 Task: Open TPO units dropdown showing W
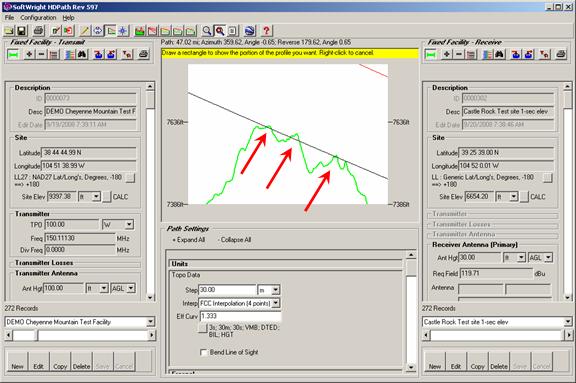point(129,224)
